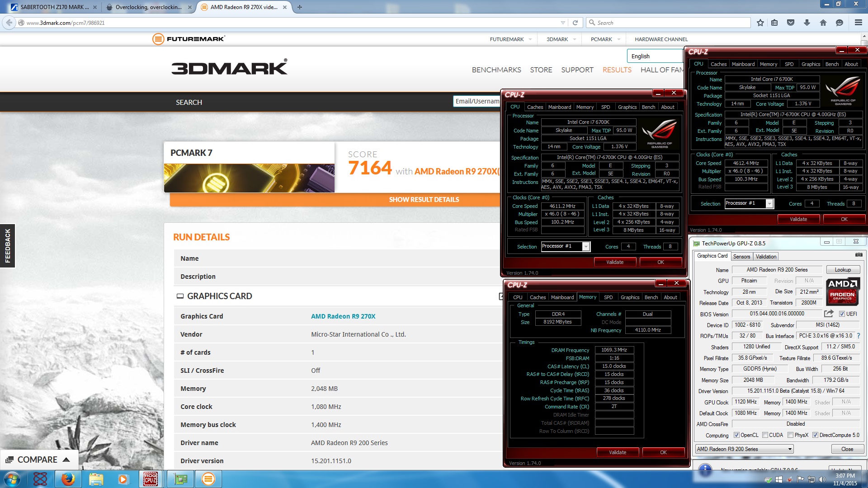Toggle the UEFI checkbox in GPU-Z
This screenshot has height=488, width=868.
(x=842, y=314)
